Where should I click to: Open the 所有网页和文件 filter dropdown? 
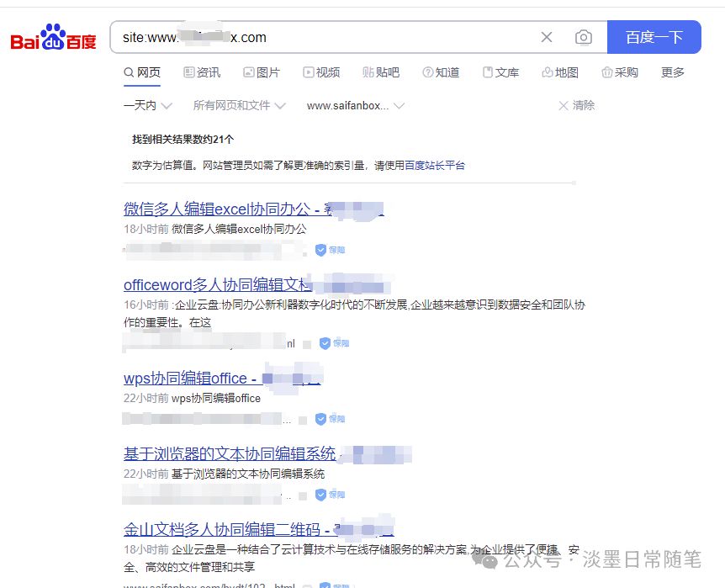point(240,105)
